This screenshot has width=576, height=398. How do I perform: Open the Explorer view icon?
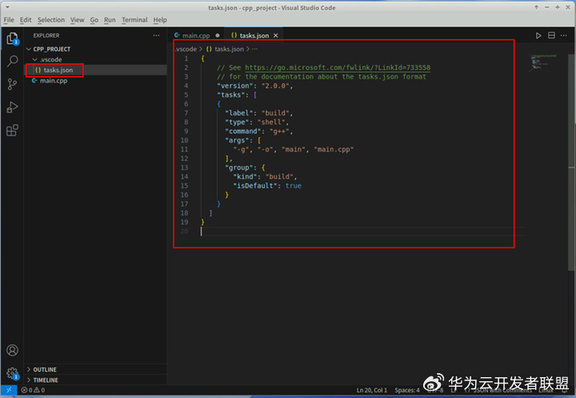tap(12, 39)
